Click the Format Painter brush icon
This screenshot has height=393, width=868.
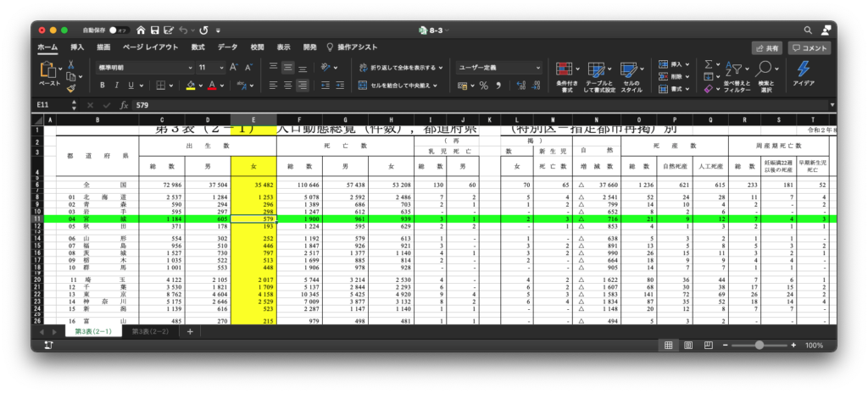pyautogui.click(x=71, y=88)
